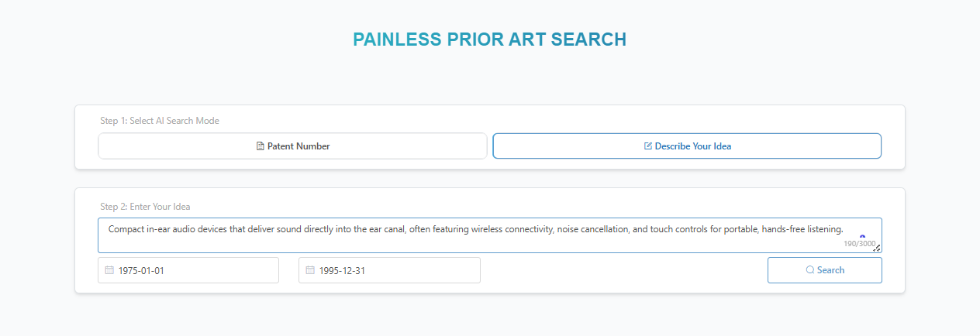Click the pencil edit icon on Describe Your Idea

point(648,146)
